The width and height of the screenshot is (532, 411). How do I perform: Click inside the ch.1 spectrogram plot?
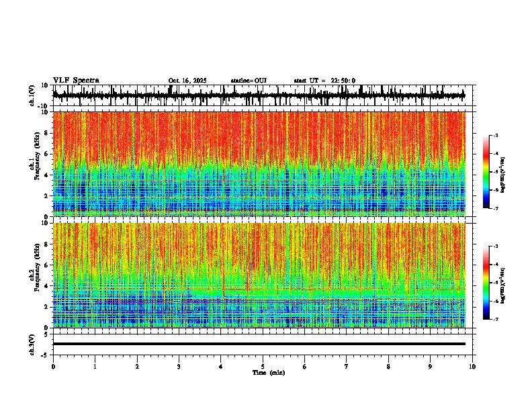click(259, 164)
